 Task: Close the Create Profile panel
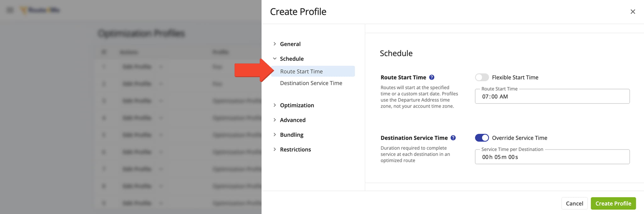point(633,12)
